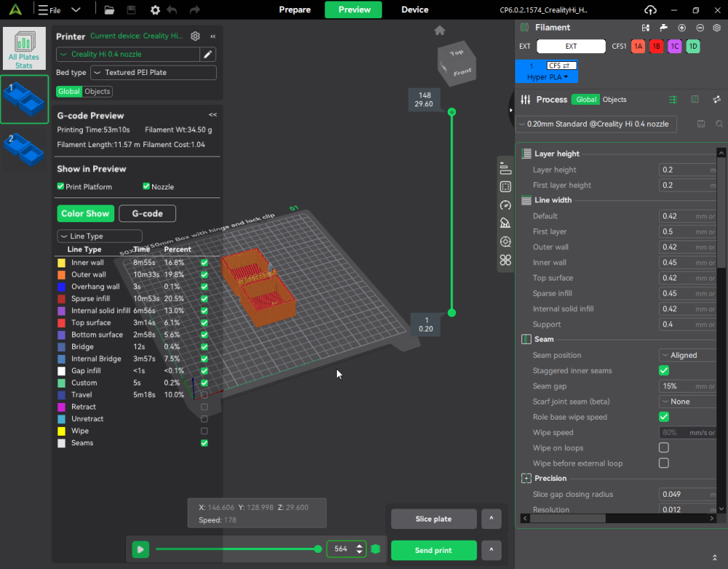
Task: Show Retract line type
Action: tap(205, 407)
